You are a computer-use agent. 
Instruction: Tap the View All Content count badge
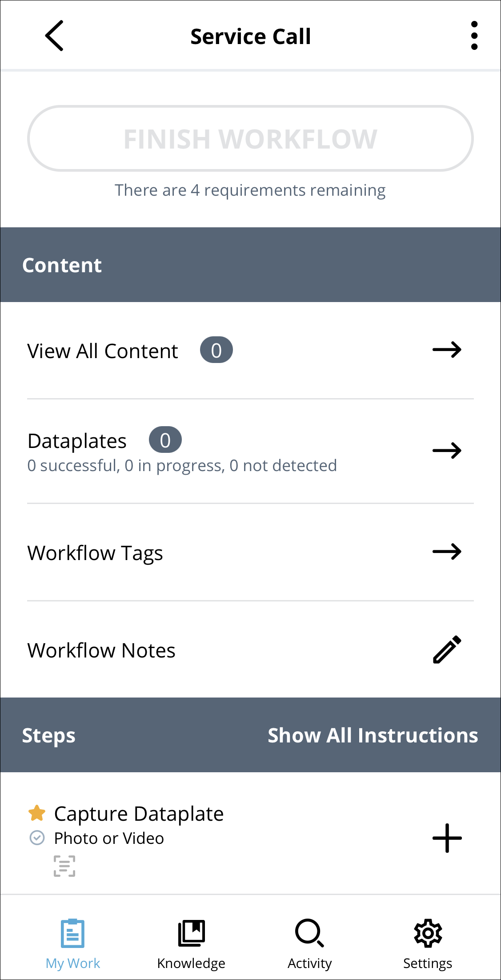point(216,350)
